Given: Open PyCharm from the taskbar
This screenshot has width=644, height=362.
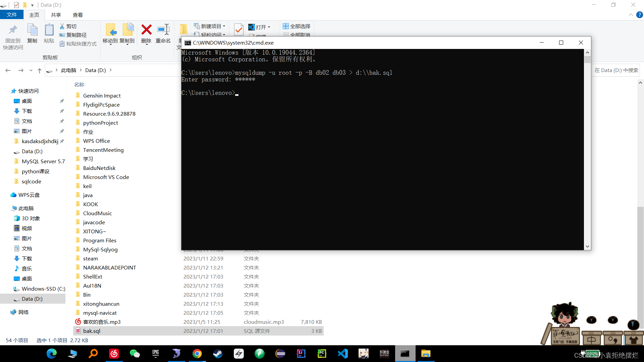Looking at the screenshot, I should pyautogui.click(x=322, y=354).
